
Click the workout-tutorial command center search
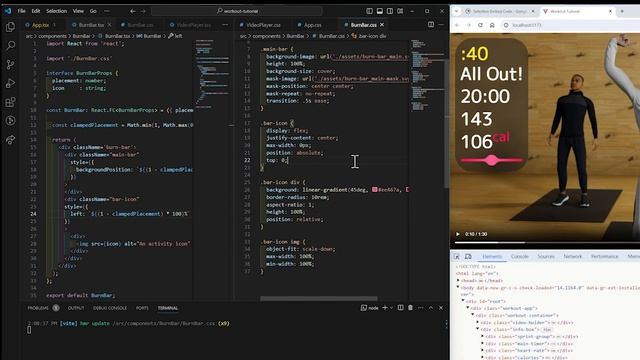[x=237, y=11]
